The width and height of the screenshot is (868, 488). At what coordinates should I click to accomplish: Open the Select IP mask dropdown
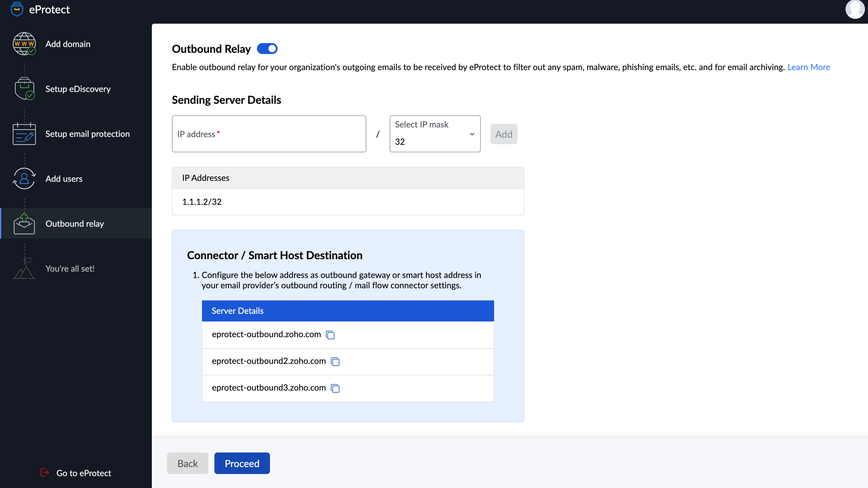click(x=434, y=134)
